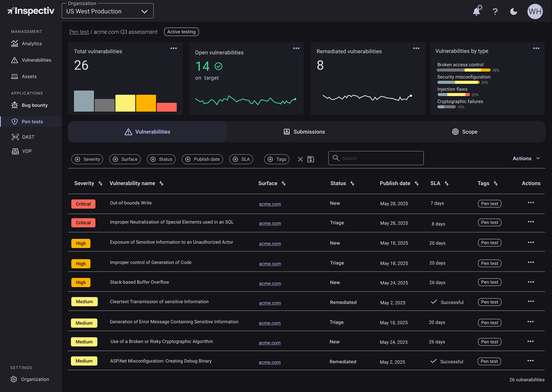This screenshot has height=392, width=552.
Task: Open the Actions dropdown above table
Action: 526,158
